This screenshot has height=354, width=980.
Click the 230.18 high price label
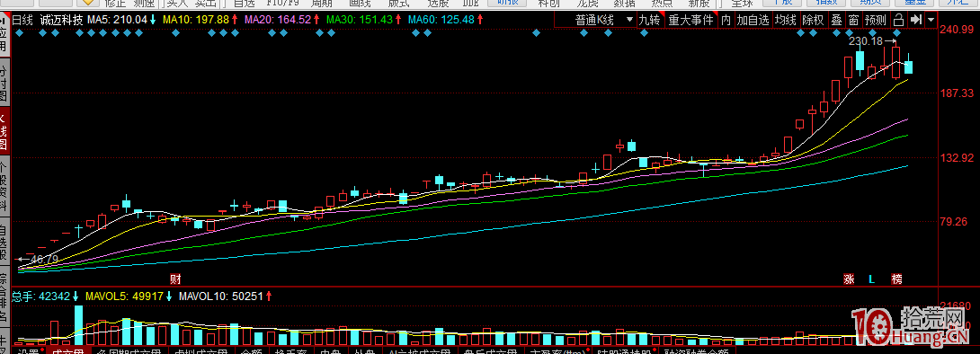click(x=866, y=42)
